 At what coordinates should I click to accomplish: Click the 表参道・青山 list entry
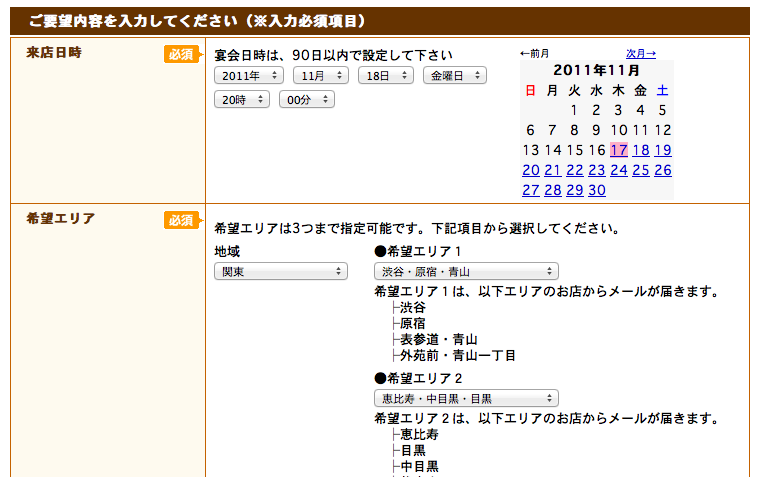(x=439, y=339)
